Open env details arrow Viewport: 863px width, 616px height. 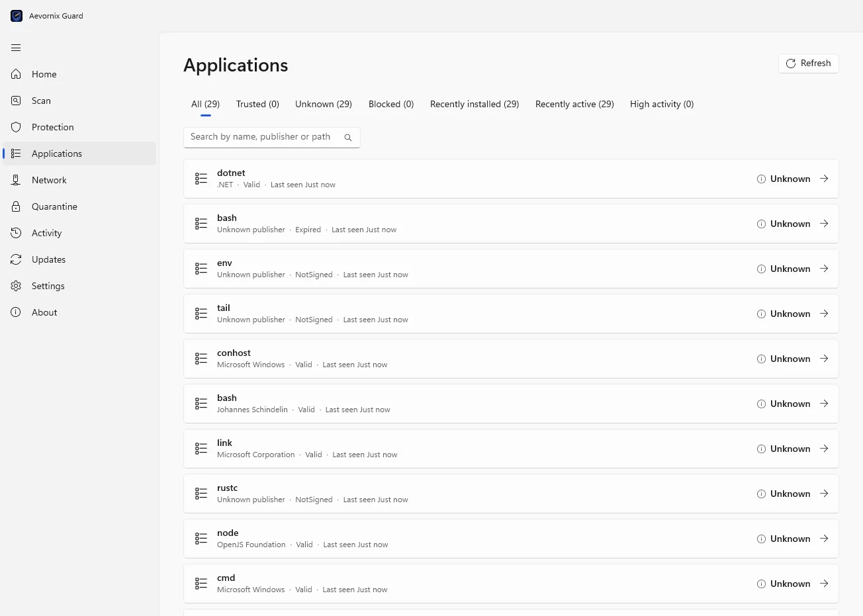824,269
